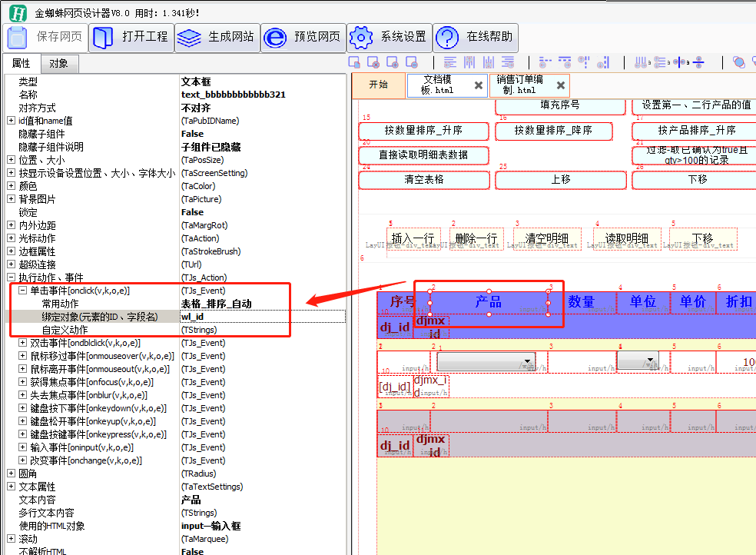
Task: Expand the 边框属性 property
Action: [x=11, y=251]
